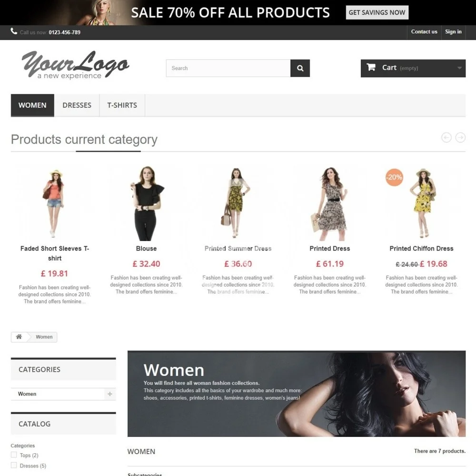Viewport: 476px width, 476px height.
Task: Go to previous products with left arrow
Action: (446, 138)
